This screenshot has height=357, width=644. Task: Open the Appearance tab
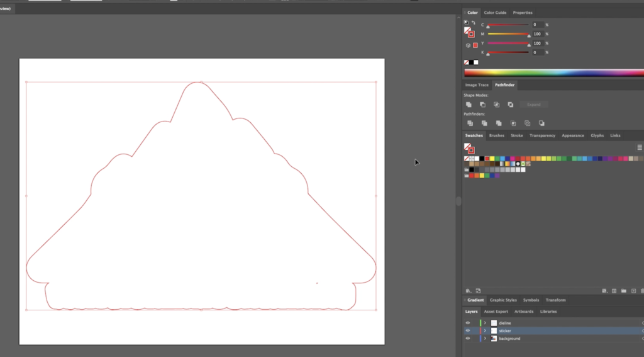tap(572, 136)
